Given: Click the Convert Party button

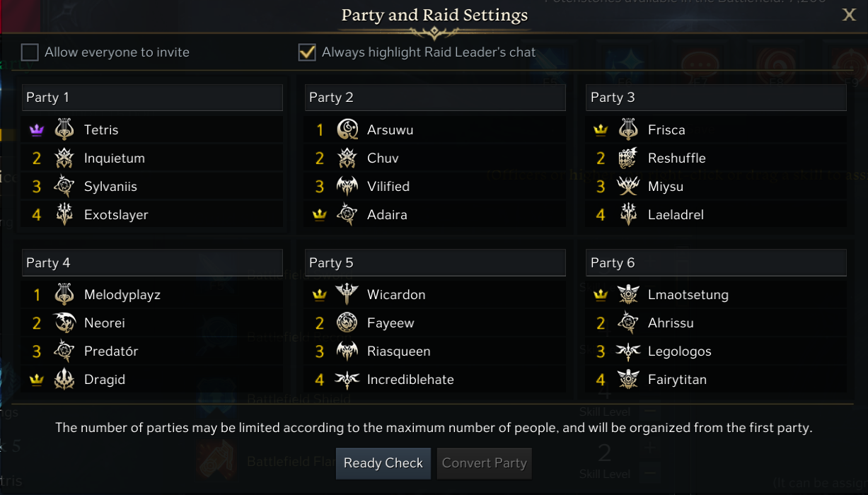Looking at the screenshot, I should pyautogui.click(x=485, y=463).
